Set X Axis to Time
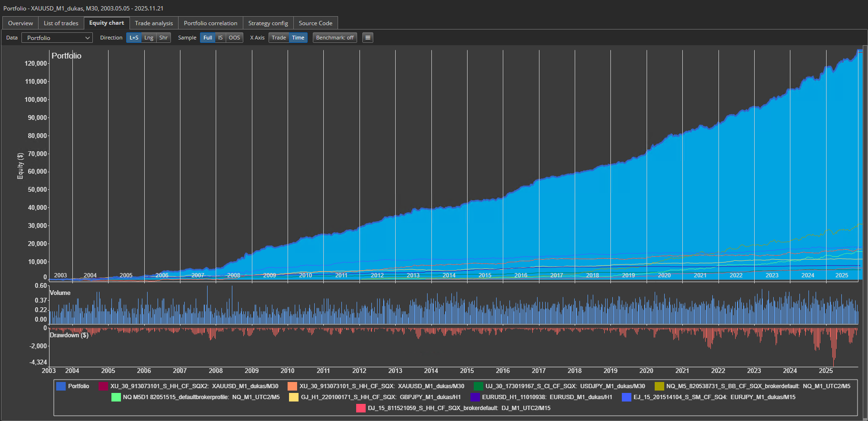868x421 pixels. pos(298,38)
